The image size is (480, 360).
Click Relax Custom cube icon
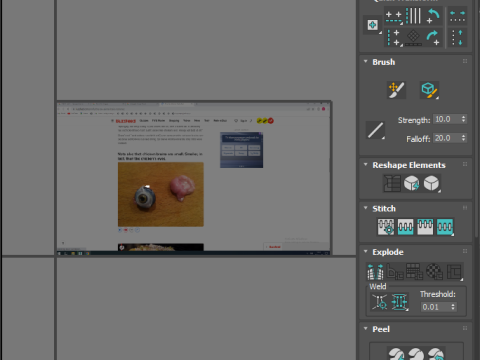click(x=432, y=183)
